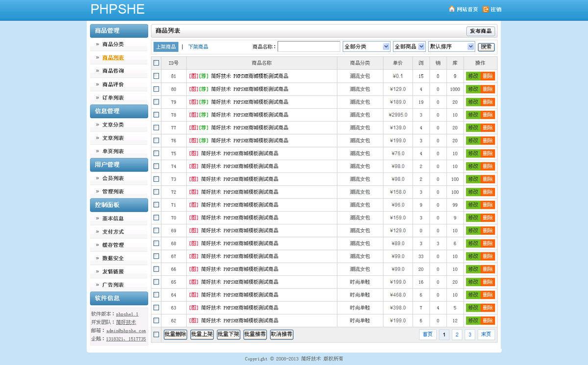Open 文章列表 under 信息管理

coord(114,138)
